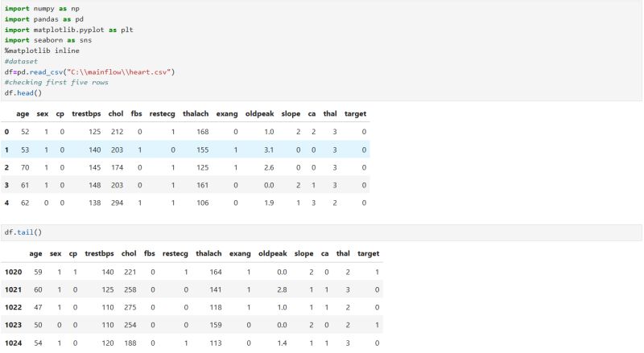Click the thalach value 159 in row 1023
644x353 pixels.
[216, 325]
